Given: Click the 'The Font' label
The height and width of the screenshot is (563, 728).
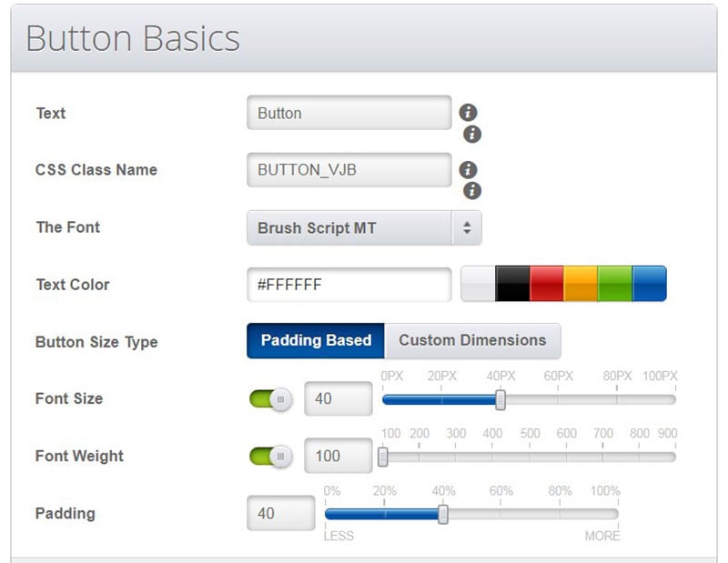Looking at the screenshot, I should [x=68, y=227].
